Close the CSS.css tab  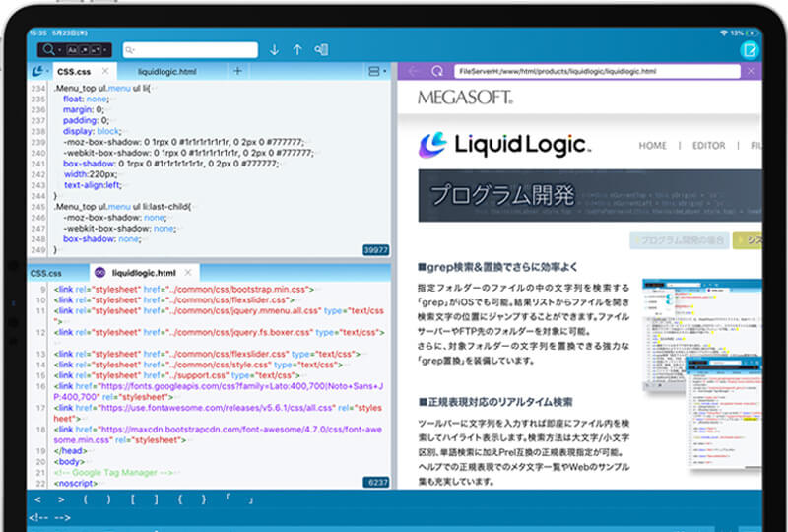(x=106, y=72)
